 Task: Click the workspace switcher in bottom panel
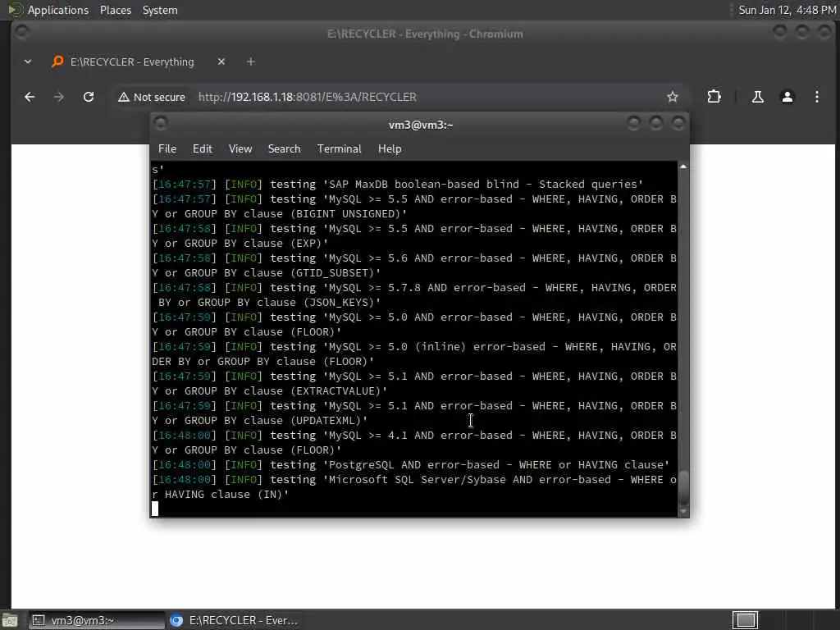(x=745, y=620)
